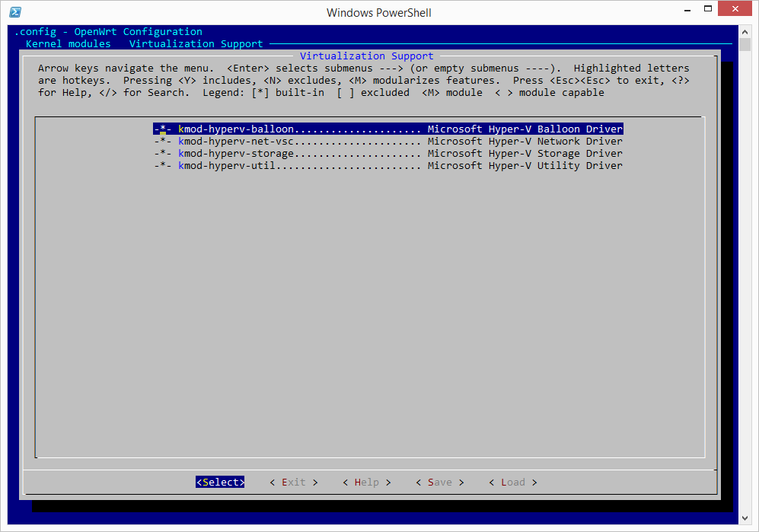Click 'Virtualization Support' in the breadcrumb line
759x532 pixels.
point(196,44)
